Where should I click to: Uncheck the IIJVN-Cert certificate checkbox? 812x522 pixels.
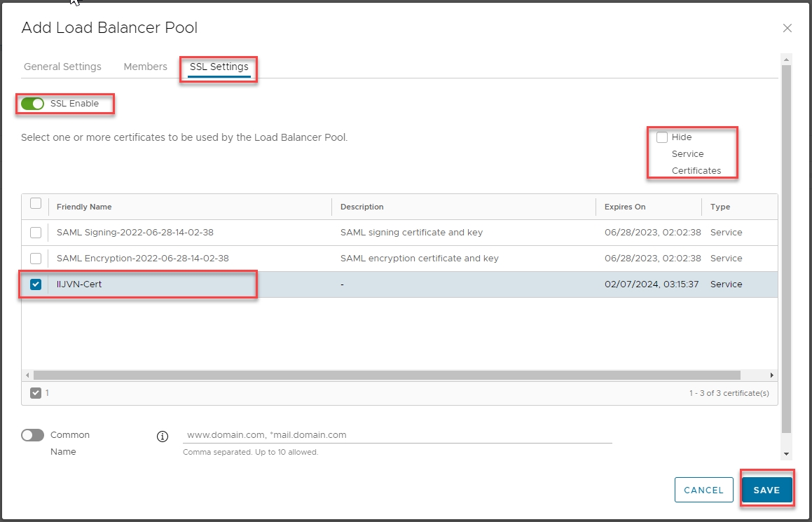pos(36,284)
